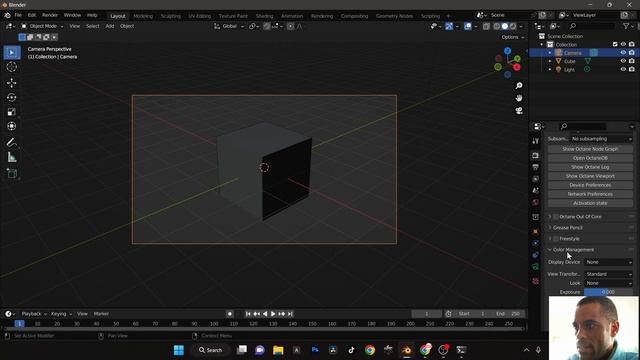Open the Render menu

pos(50,15)
